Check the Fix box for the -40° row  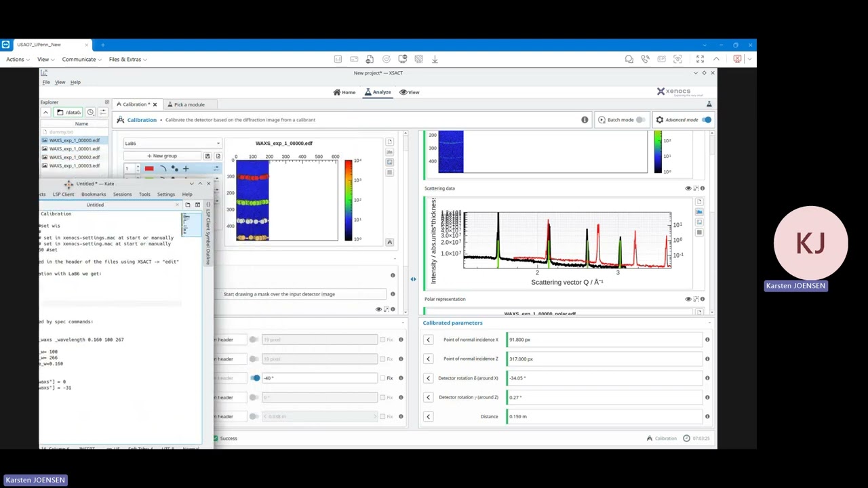coord(382,378)
